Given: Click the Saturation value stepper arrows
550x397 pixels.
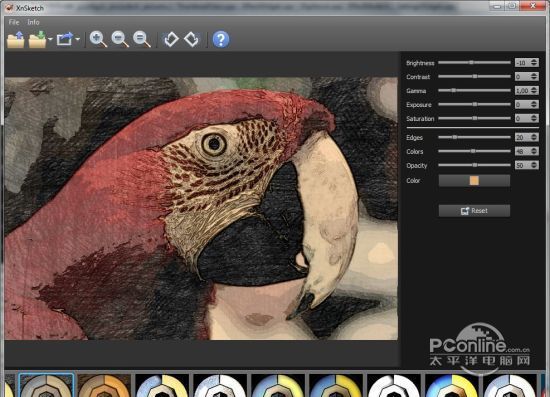Looking at the screenshot, I should (x=534, y=119).
